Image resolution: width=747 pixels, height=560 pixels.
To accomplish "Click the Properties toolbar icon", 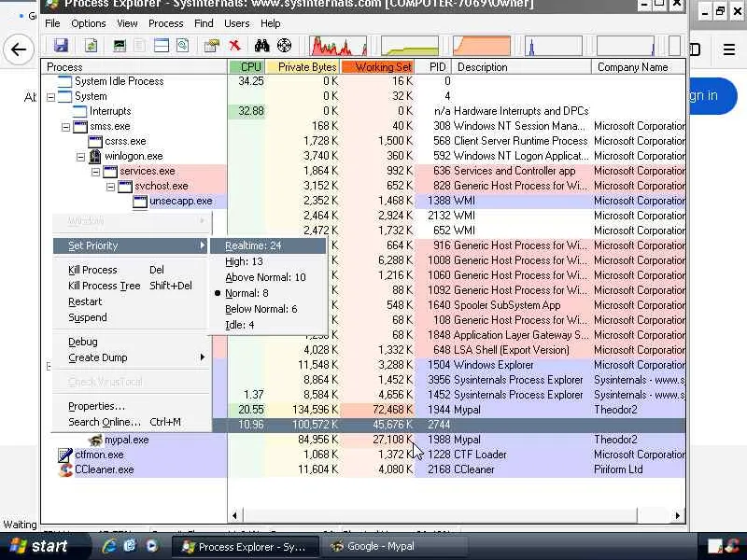I will pyautogui.click(x=211, y=46).
